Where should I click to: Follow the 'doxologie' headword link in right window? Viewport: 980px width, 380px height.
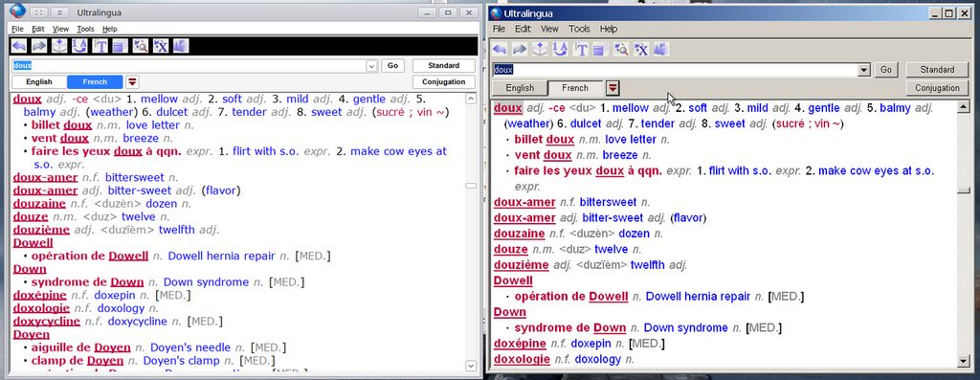[522, 359]
